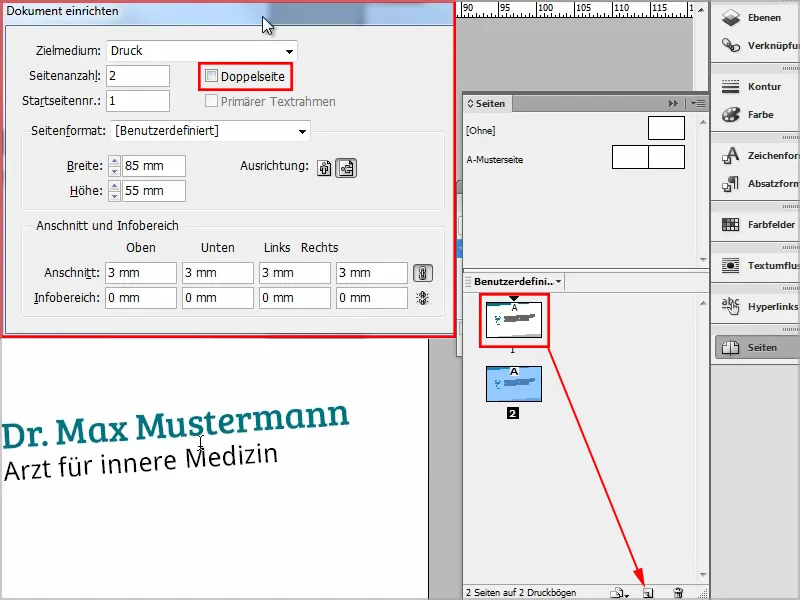Image resolution: width=800 pixels, height=600 pixels.
Task: Select landscape orientation icon
Action: point(346,168)
